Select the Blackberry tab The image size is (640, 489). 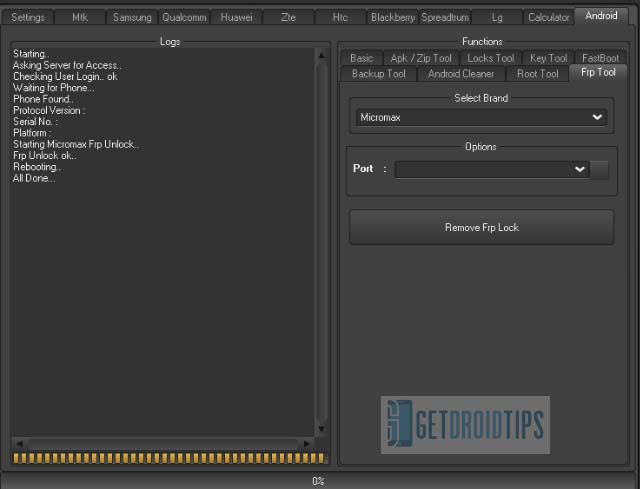393,18
